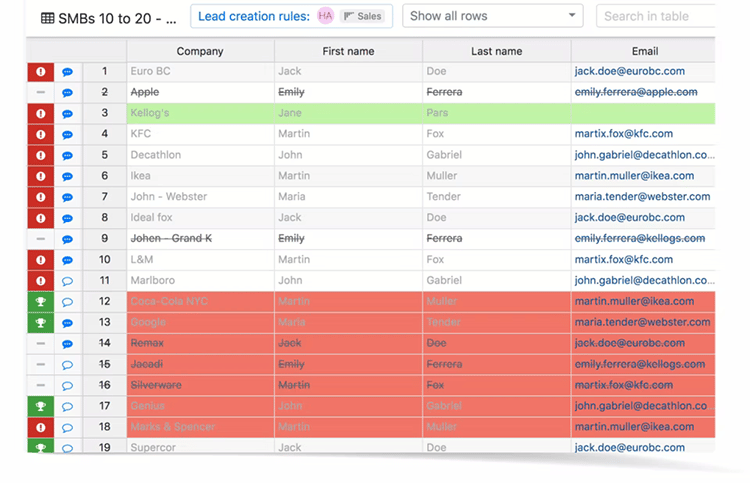Screen dimensions: 750x483
Task: Open empty comment bubble in row 11
Action: pos(68,281)
